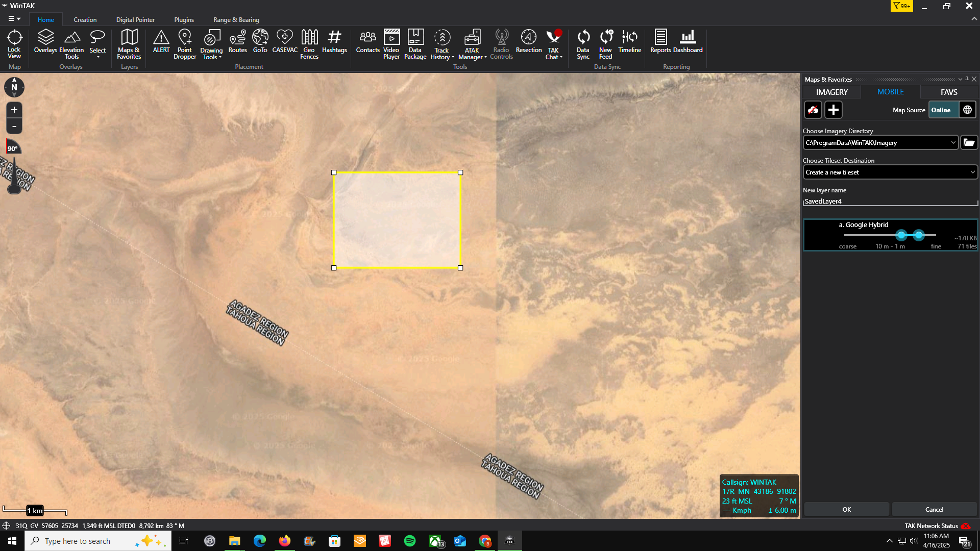This screenshot has height=551, width=980.
Task: Zoom in the map with plus button
Action: pyautogui.click(x=14, y=110)
